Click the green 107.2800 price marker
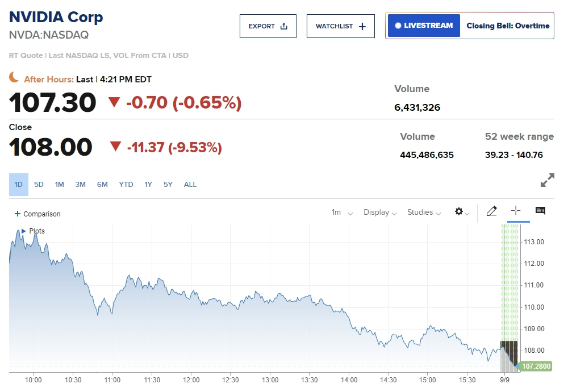 [536, 366]
